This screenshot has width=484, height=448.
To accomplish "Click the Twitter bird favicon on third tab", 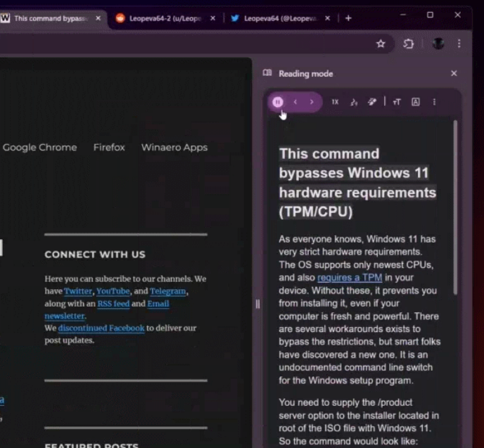I will 235,18.
